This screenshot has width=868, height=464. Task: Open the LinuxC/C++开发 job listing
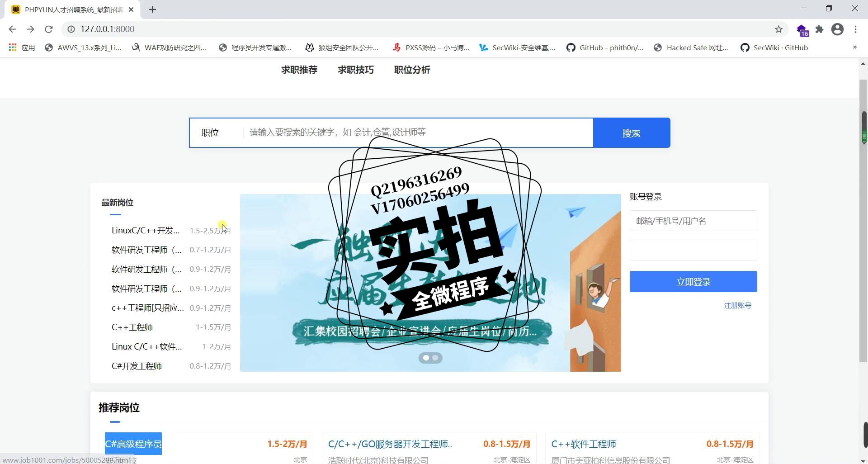point(146,231)
